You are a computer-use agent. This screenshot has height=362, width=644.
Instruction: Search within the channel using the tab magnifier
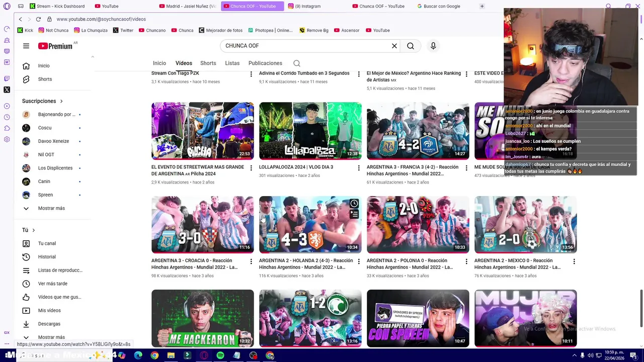click(x=297, y=63)
